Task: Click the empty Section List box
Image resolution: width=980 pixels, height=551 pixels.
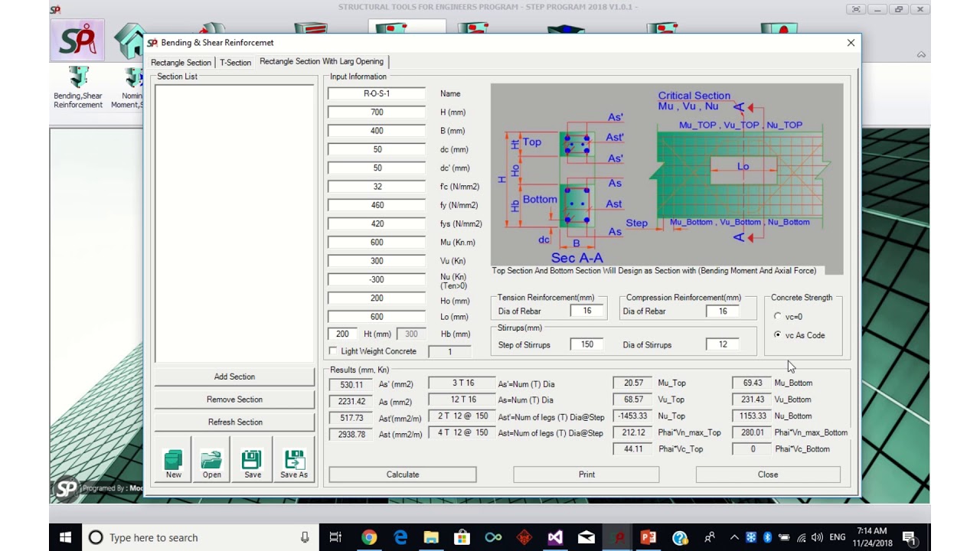Action: [234, 223]
